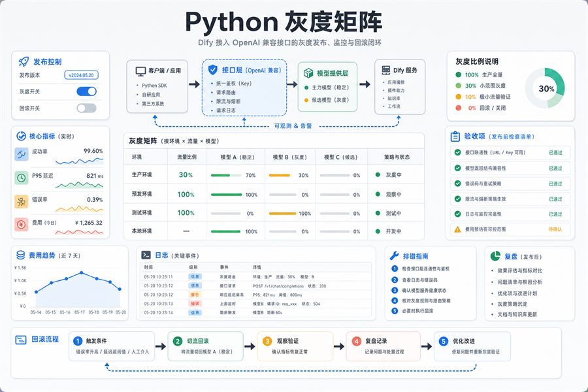Open the 观察验证 step card
Viewport: 588px width, 392px height.
click(x=295, y=346)
